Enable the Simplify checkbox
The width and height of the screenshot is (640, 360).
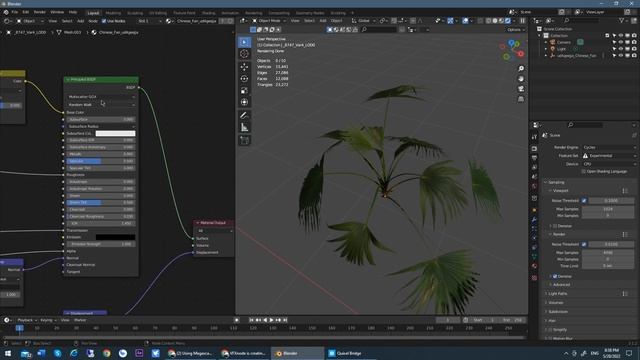pos(550,329)
